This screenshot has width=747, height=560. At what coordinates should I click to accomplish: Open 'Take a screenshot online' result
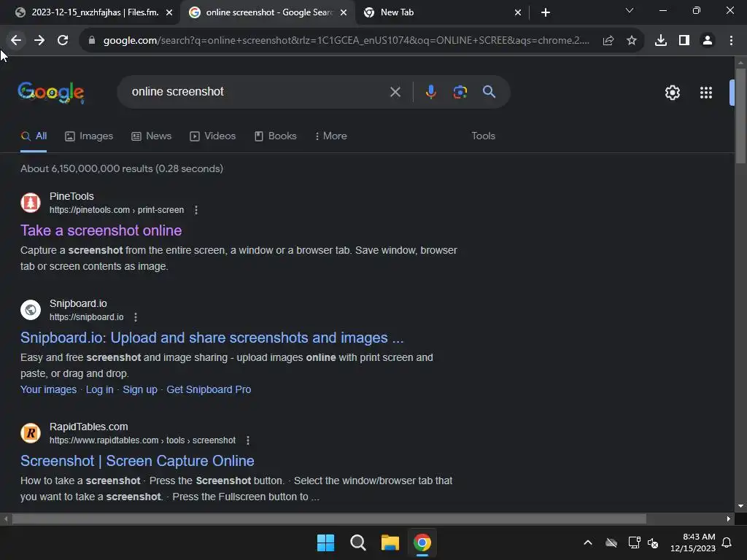(101, 230)
